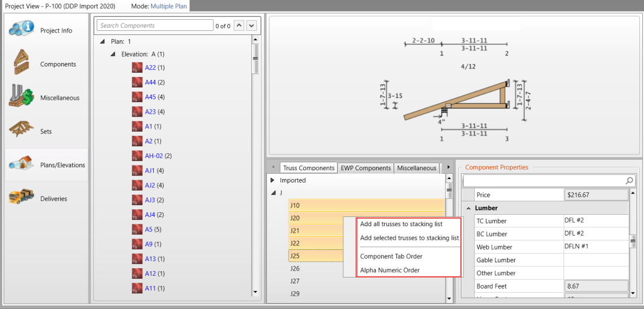
Task: Go to previous search result arrow
Action: [x=238, y=26]
